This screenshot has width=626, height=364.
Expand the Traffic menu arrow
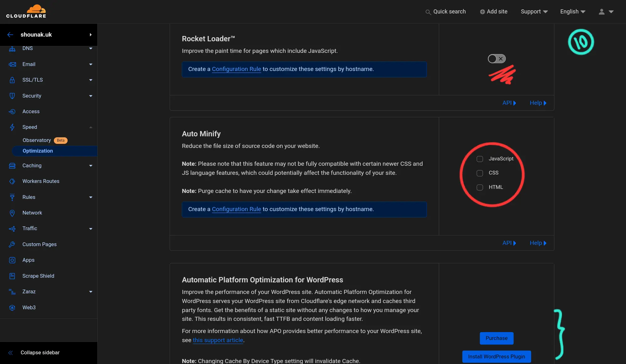[91, 229]
